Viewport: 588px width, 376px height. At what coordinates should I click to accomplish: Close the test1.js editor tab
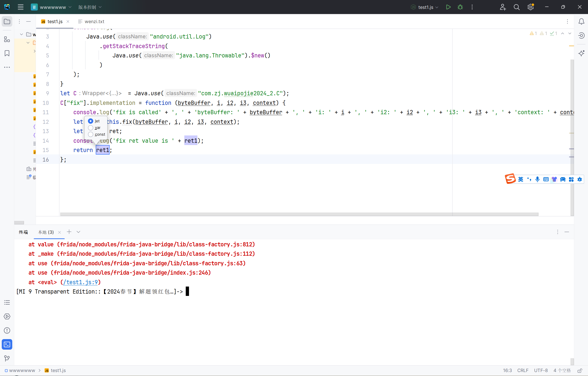click(x=68, y=21)
